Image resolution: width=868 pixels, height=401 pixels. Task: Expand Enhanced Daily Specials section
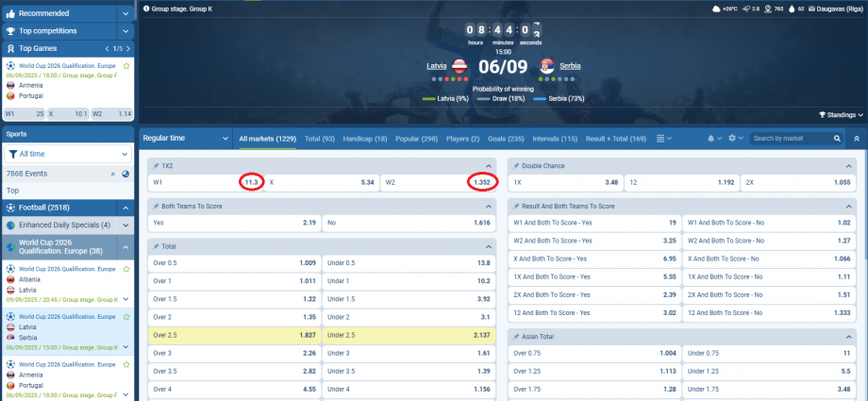(125, 226)
